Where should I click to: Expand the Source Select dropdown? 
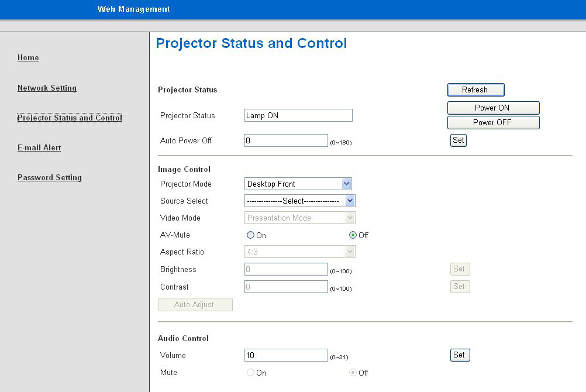300,201
